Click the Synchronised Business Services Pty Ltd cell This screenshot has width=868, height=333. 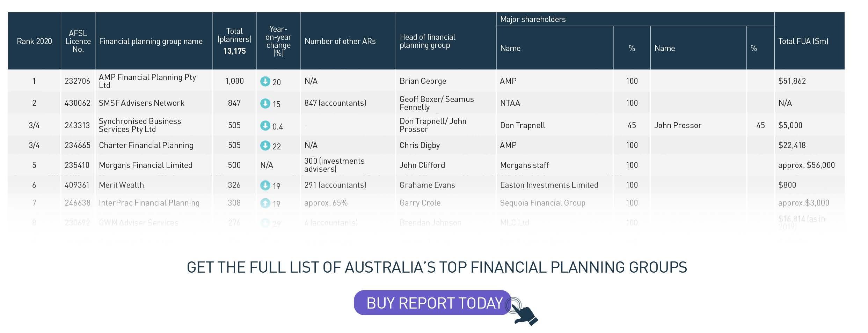click(140, 125)
